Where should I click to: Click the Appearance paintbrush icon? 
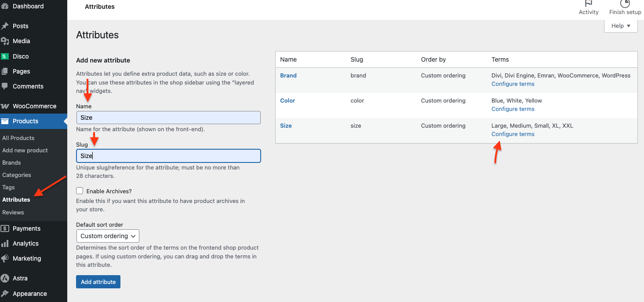click(x=5, y=294)
